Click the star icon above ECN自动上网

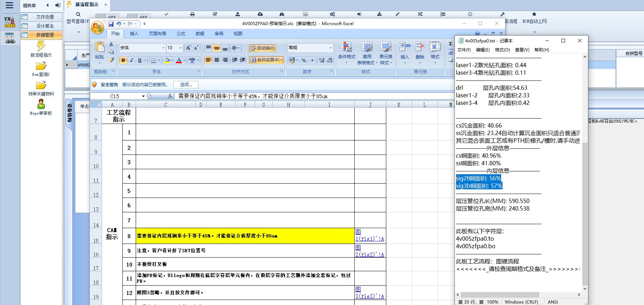[534, 14]
